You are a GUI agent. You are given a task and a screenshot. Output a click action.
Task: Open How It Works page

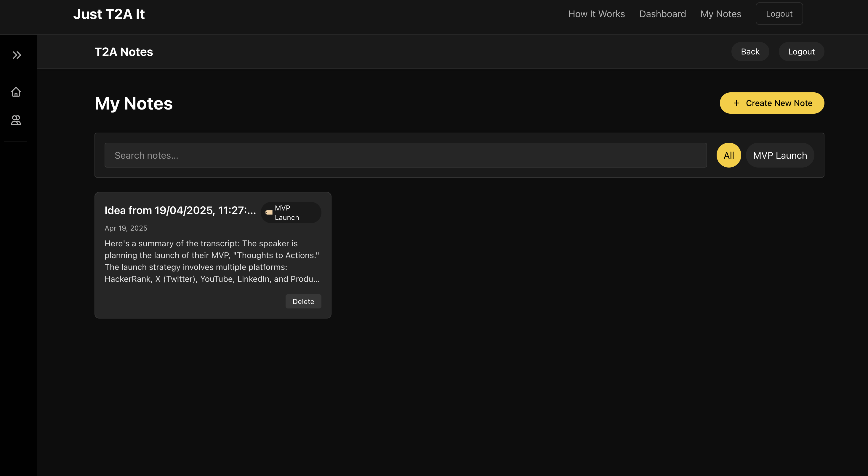click(596, 14)
